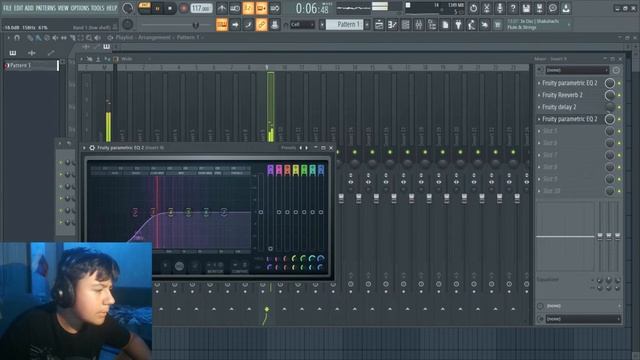Open the Cell snap dropdown
This screenshot has width=640, height=360.
(302, 25)
